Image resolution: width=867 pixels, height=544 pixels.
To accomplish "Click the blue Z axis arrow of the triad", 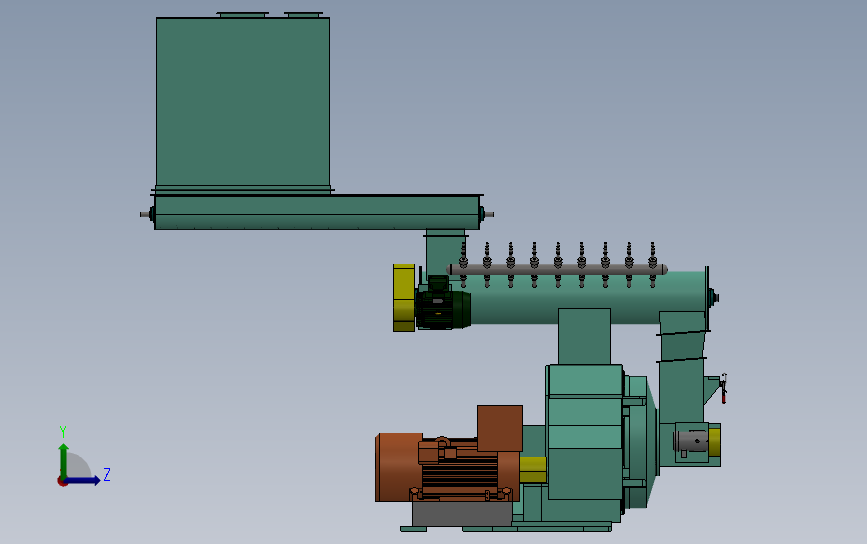I will pos(83,480).
